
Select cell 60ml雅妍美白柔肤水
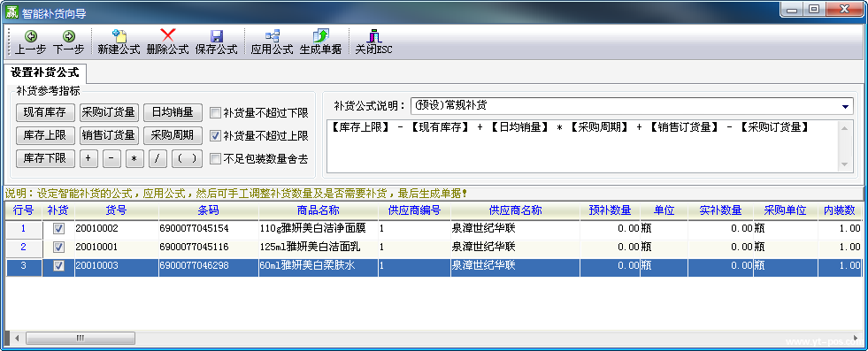[319, 266]
